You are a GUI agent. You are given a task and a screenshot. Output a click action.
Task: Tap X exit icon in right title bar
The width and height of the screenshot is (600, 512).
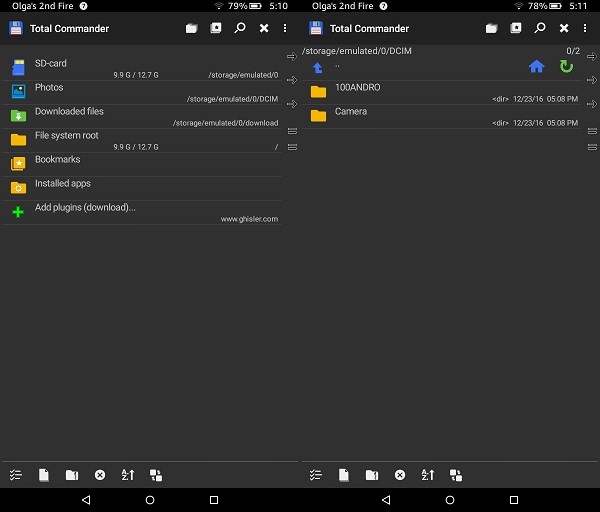click(564, 28)
